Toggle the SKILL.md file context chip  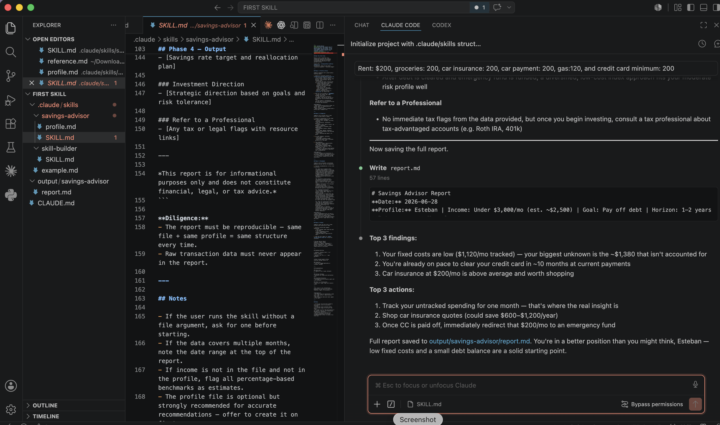(x=424, y=404)
